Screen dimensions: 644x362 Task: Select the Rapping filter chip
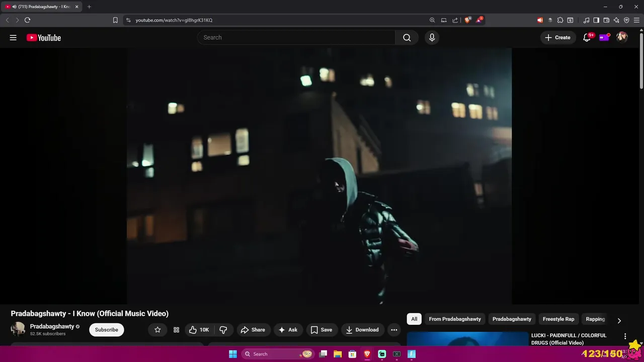595,319
